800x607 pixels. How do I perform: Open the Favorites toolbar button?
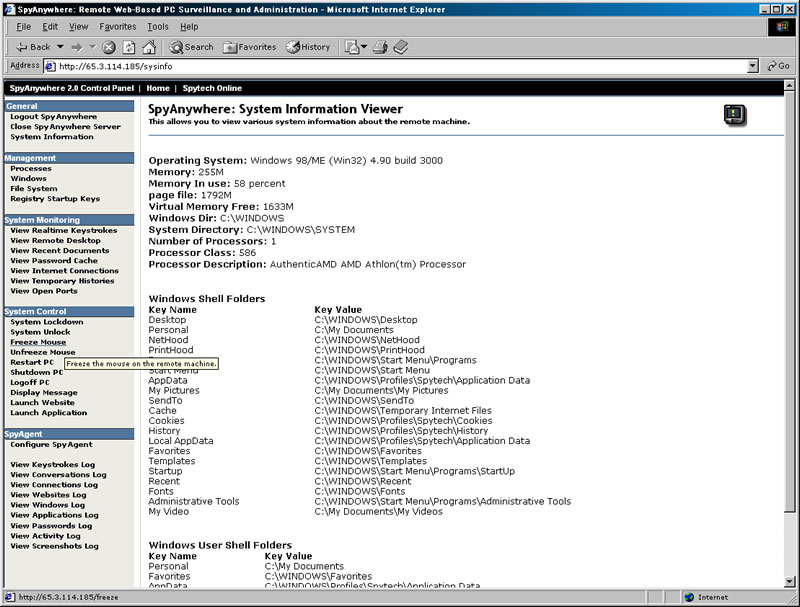tap(249, 47)
